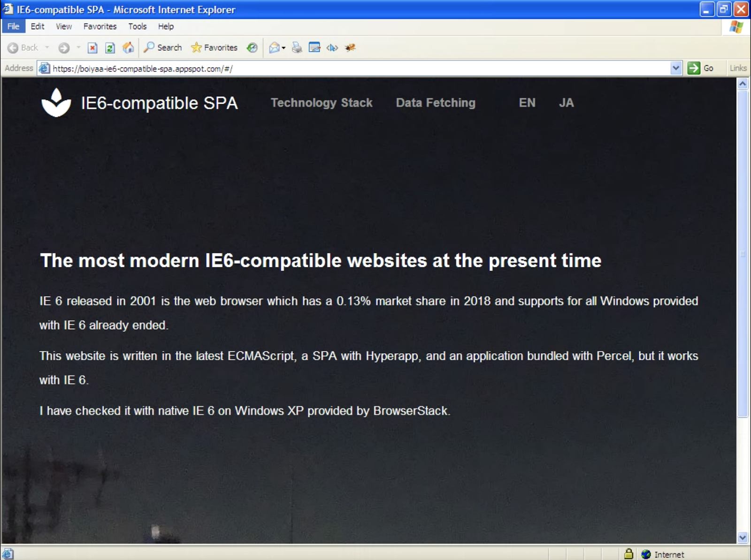This screenshot has height=560, width=751.
Task: Click the SSL padlock status icon
Action: pyautogui.click(x=628, y=554)
